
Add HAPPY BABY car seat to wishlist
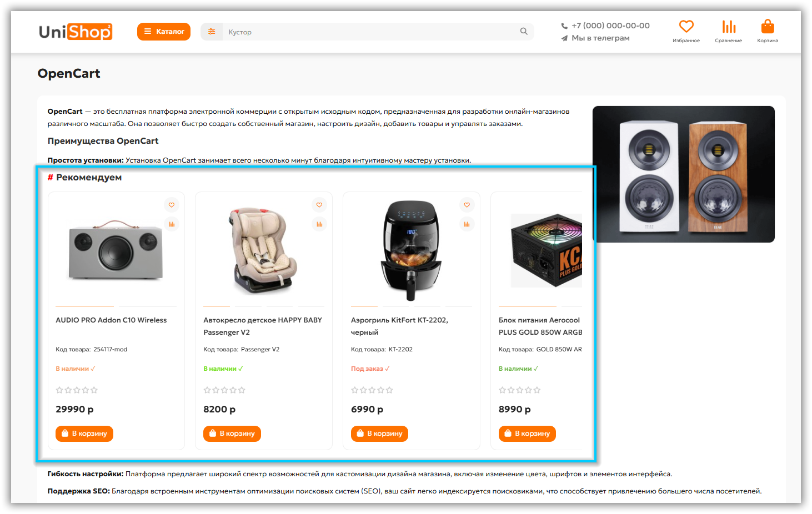click(x=319, y=205)
